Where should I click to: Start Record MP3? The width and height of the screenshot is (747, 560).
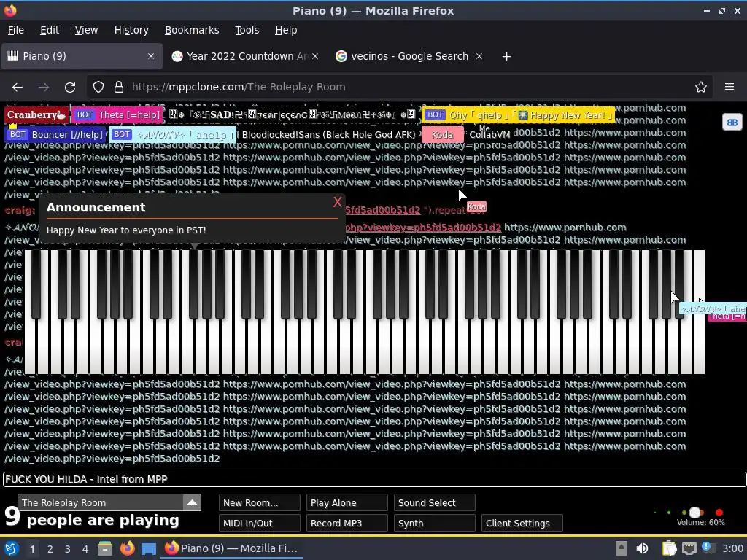click(x=347, y=523)
